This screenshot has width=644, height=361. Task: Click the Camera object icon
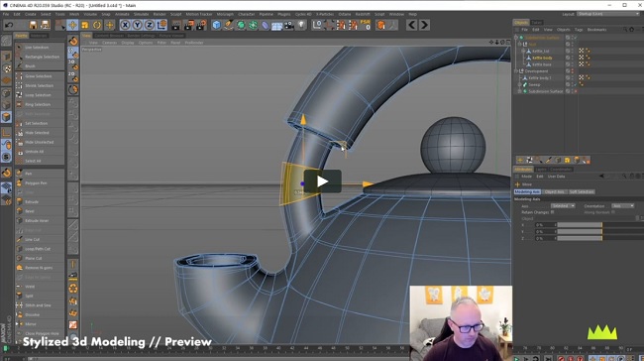click(289, 25)
